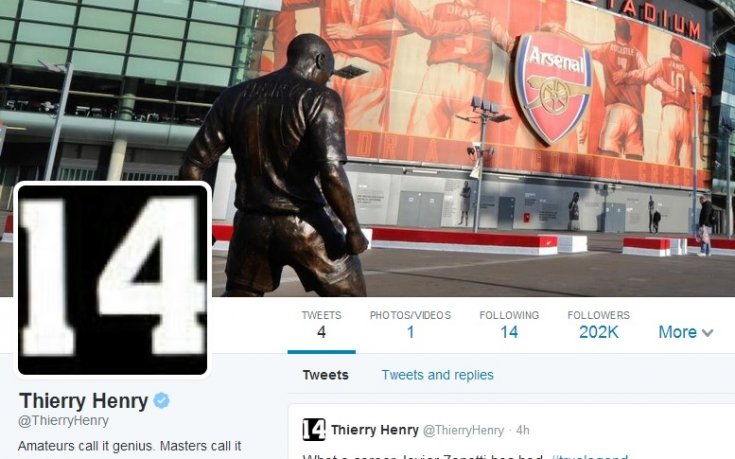
Task: Open the header photo with the statue
Action: pyautogui.click(x=368, y=148)
